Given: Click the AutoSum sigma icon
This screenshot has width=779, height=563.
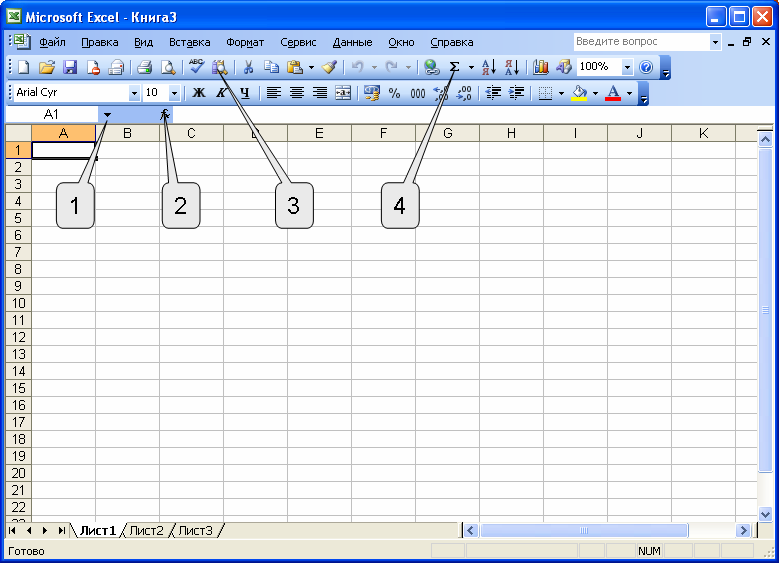Looking at the screenshot, I should tap(455, 67).
